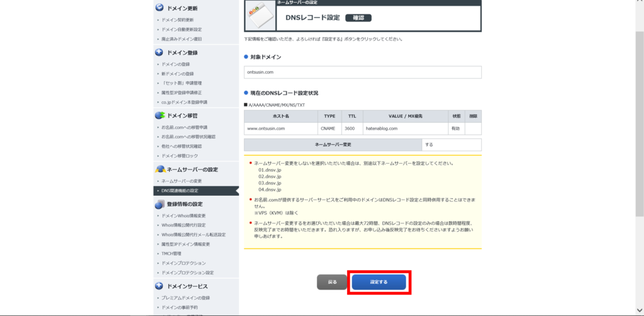Click the 確認 step badge

(x=358, y=18)
